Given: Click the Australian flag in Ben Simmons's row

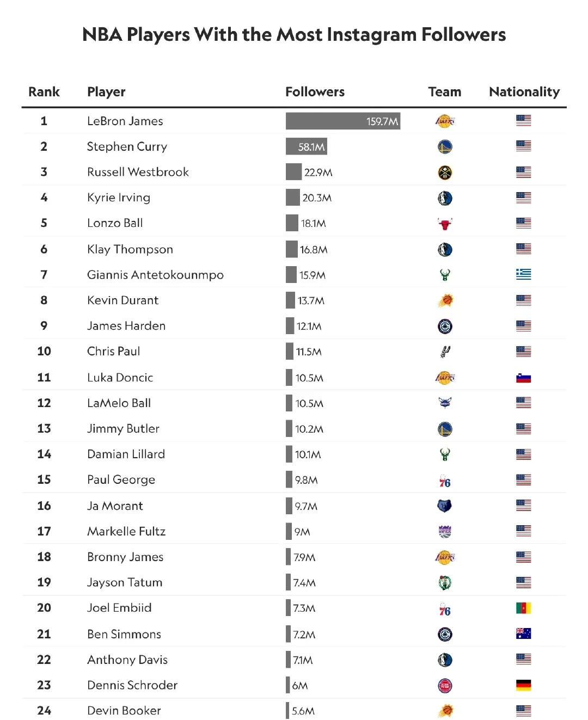Looking at the screenshot, I should tap(523, 633).
